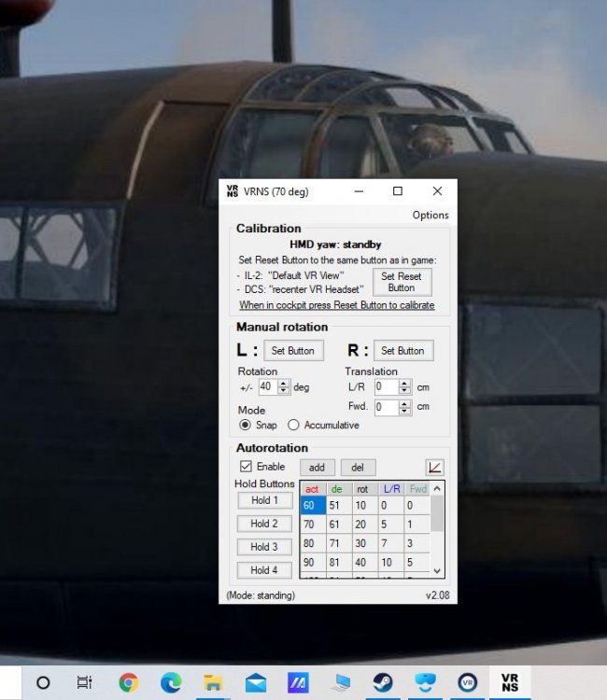Open File Explorer in the taskbar
The image size is (607, 700).
[x=212, y=683]
